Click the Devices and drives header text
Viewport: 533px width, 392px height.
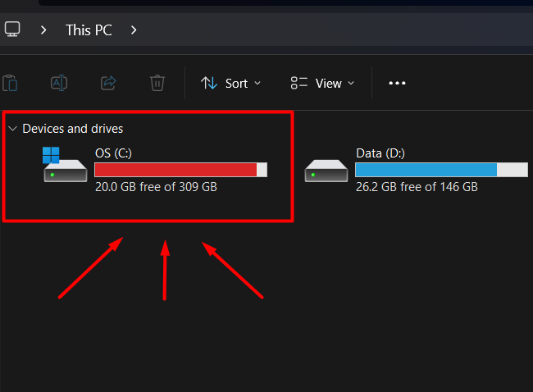click(x=73, y=129)
